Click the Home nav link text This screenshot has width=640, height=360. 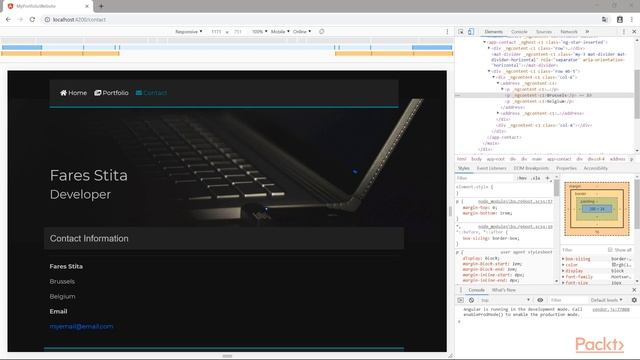coord(78,93)
